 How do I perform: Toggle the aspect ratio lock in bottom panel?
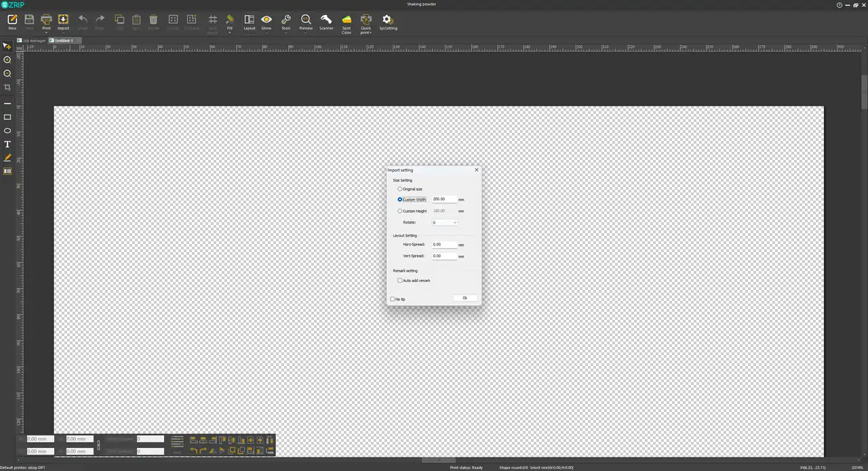pos(98,445)
